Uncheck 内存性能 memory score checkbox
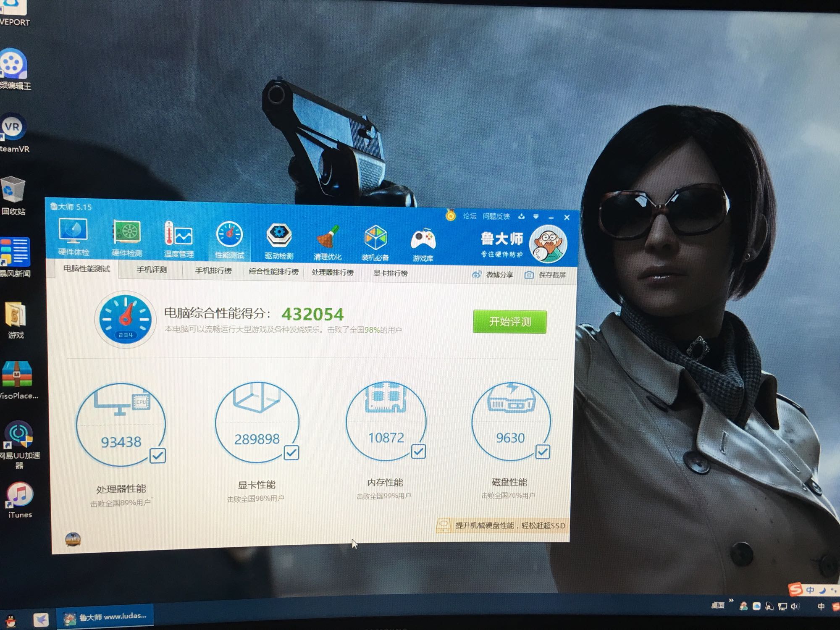Screen dimensions: 840x630 (x=418, y=451)
